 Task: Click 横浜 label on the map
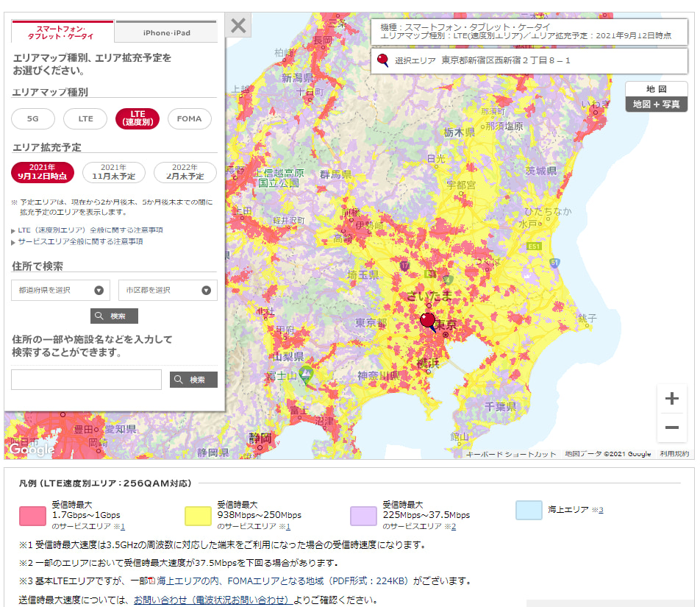(428, 363)
